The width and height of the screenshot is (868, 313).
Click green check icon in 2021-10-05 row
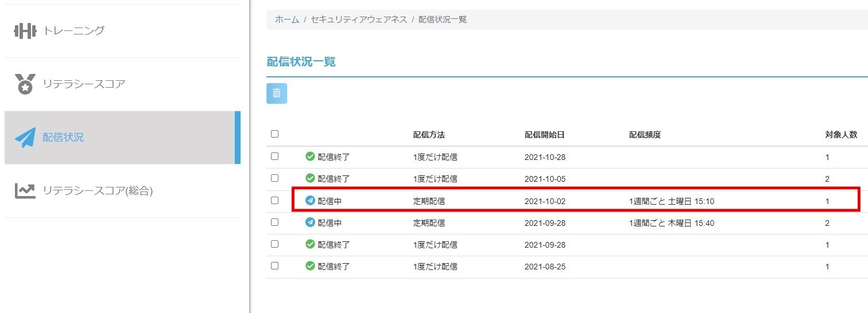[x=310, y=178]
